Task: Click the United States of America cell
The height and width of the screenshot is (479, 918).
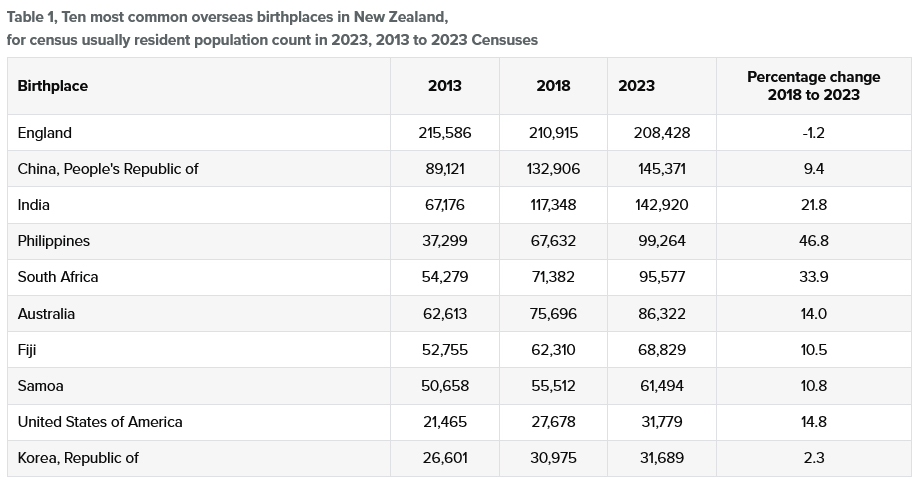Action: 100,422
